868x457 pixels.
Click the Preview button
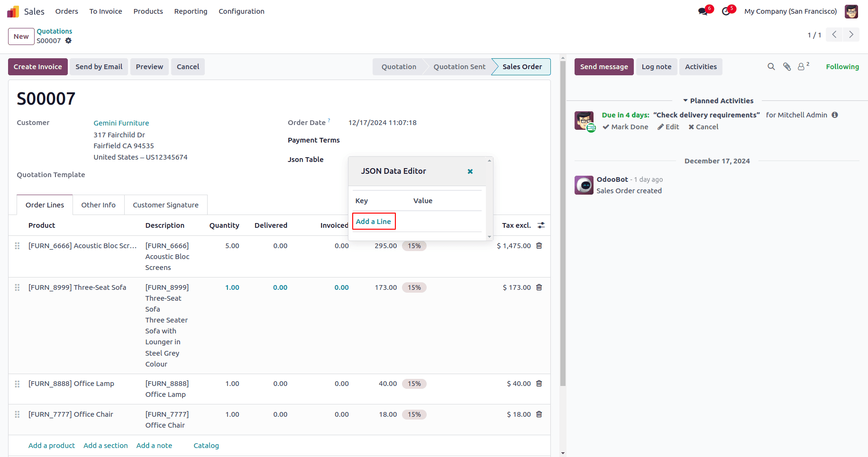pyautogui.click(x=149, y=67)
